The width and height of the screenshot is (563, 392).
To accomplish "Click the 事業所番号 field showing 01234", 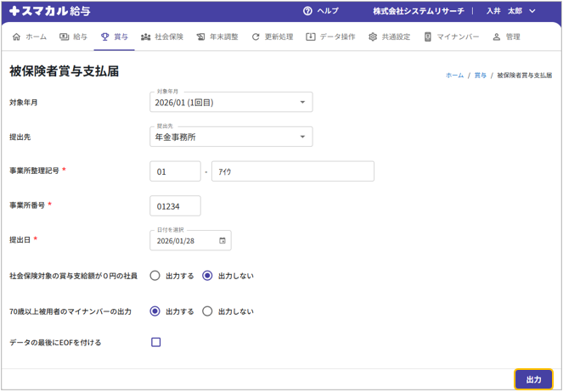I will pos(175,206).
